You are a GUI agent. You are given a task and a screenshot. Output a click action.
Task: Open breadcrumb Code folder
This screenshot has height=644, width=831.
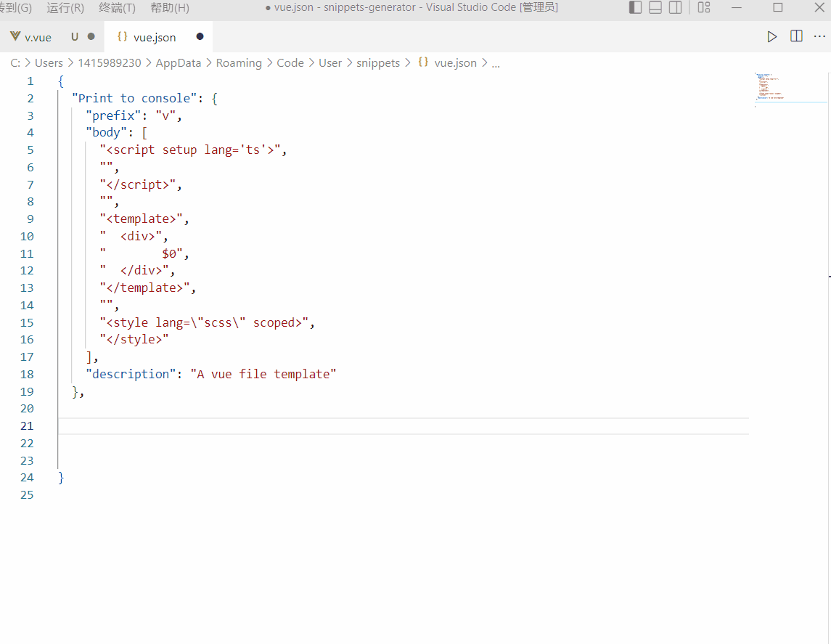(x=290, y=63)
